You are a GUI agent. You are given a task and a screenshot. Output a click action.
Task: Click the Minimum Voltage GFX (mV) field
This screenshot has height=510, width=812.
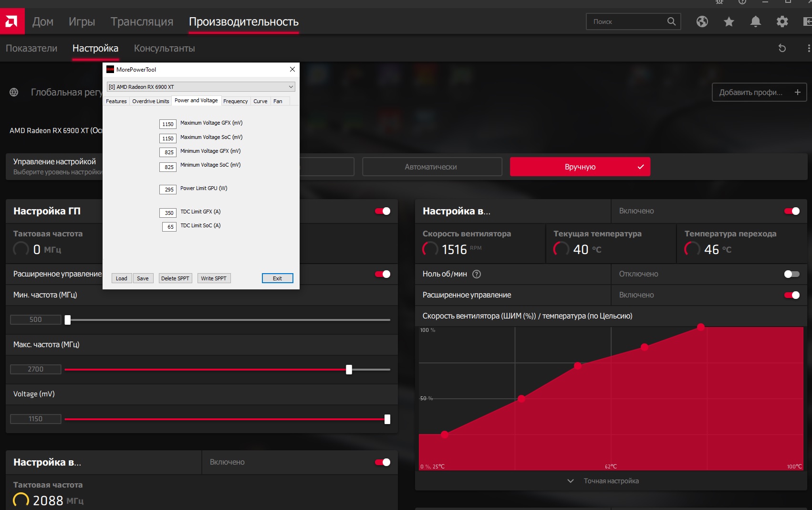click(168, 152)
